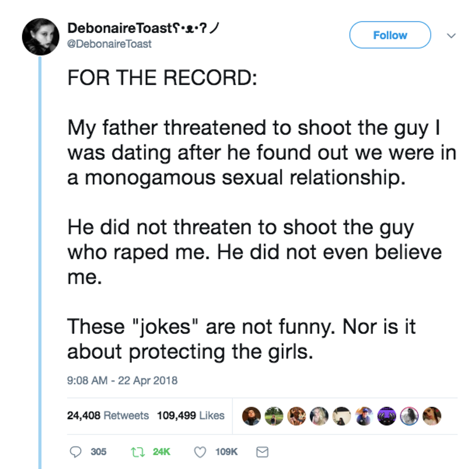The width and height of the screenshot is (476, 469).
Task: Click the 109K like count
Action: click(x=226, y=452)
